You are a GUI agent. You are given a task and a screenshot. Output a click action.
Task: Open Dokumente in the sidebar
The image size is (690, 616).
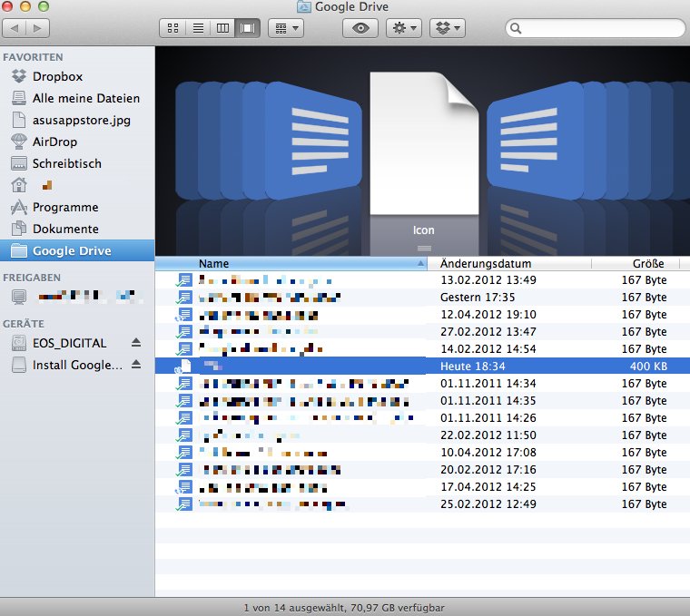click(x=77, y=229)
